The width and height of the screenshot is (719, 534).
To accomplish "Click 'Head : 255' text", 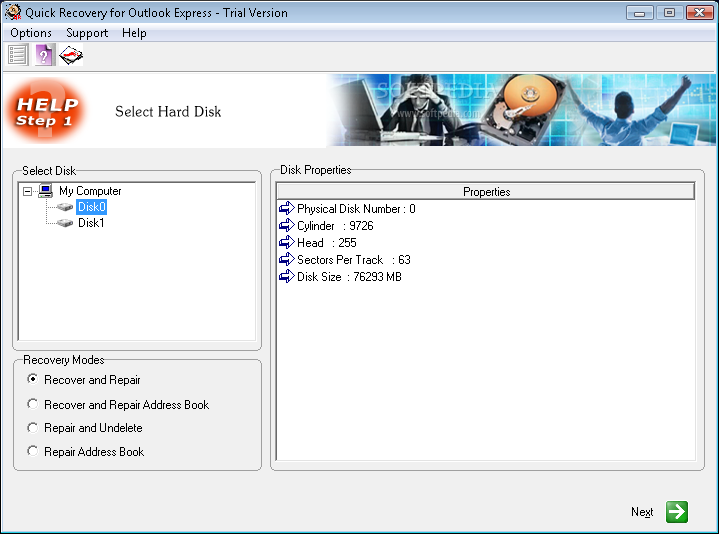I will (x=326, y=243).
